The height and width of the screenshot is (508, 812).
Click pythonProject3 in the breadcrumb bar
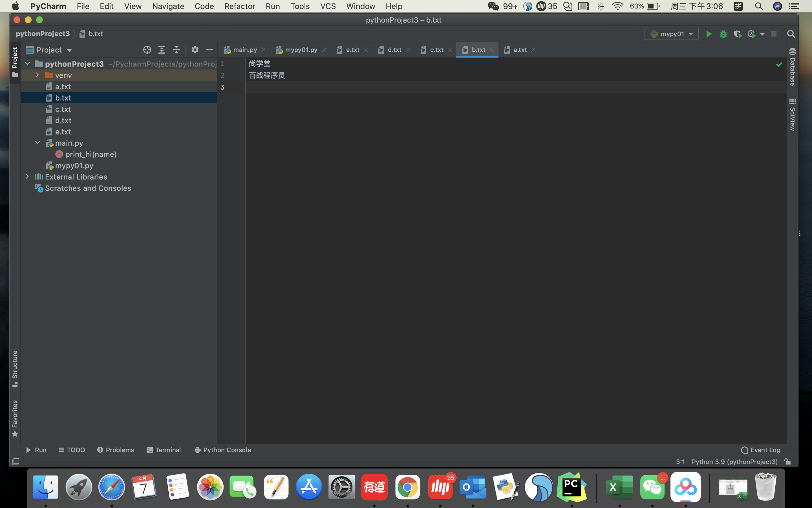[43, 34]
